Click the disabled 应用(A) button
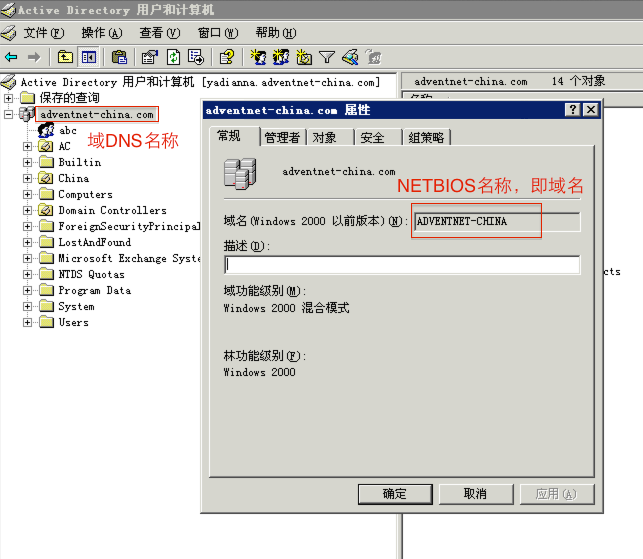This screenshot has width=643, height=559. tap(556, 494)
